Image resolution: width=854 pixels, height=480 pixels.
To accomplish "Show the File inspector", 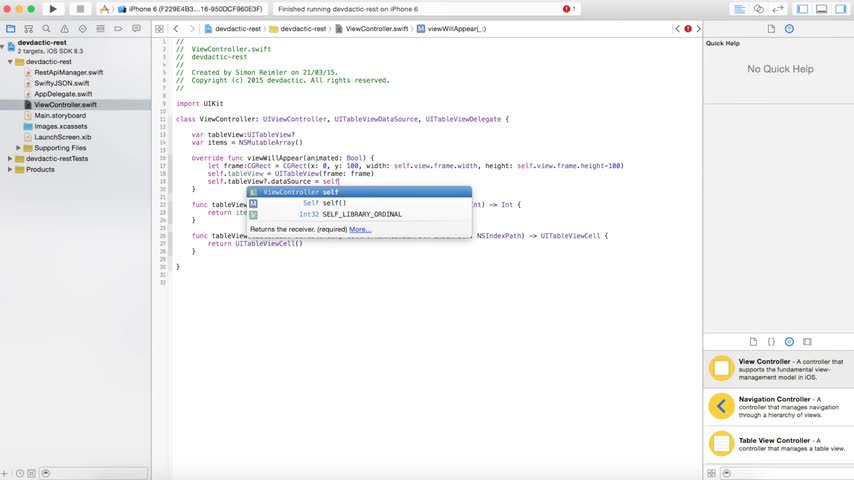I will point(771,29).
